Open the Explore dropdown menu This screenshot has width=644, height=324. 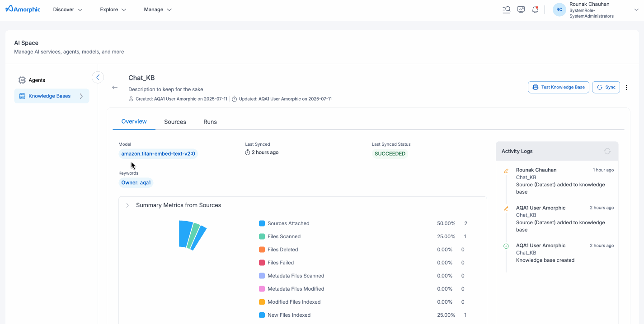click(x=113, y=9)
